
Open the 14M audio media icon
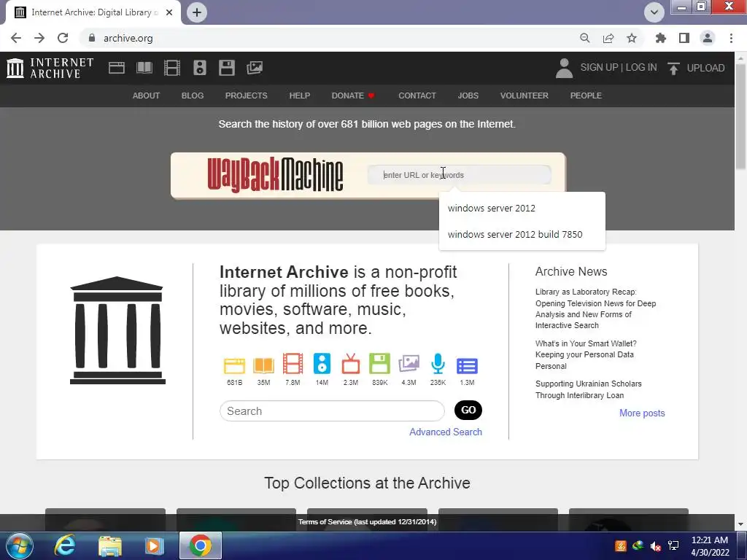point(322,364)
